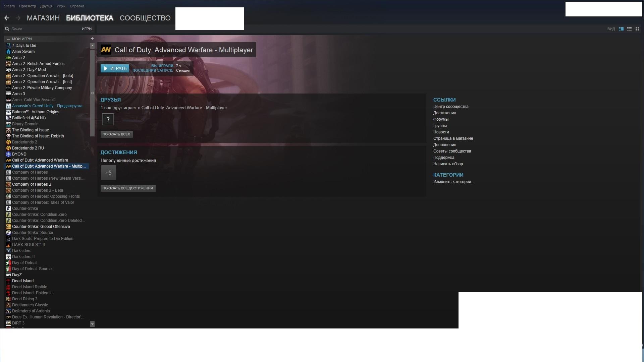
Task: Open the Просмотр menu
Action: (x=28, y=6)
